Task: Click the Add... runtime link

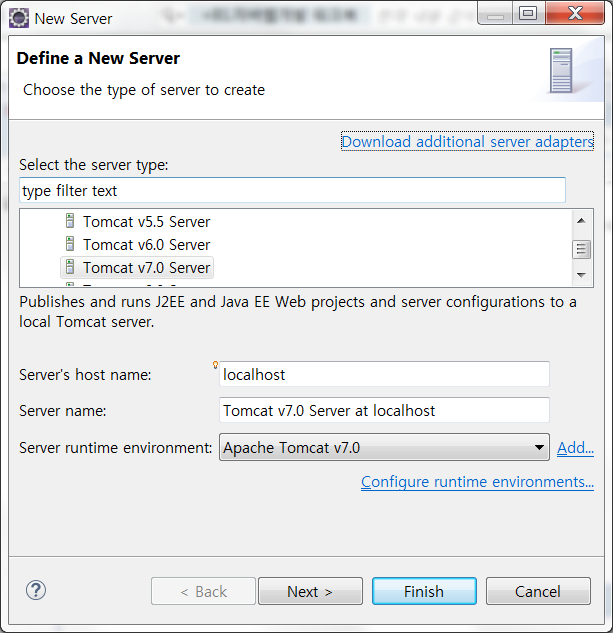Action: 575,448
